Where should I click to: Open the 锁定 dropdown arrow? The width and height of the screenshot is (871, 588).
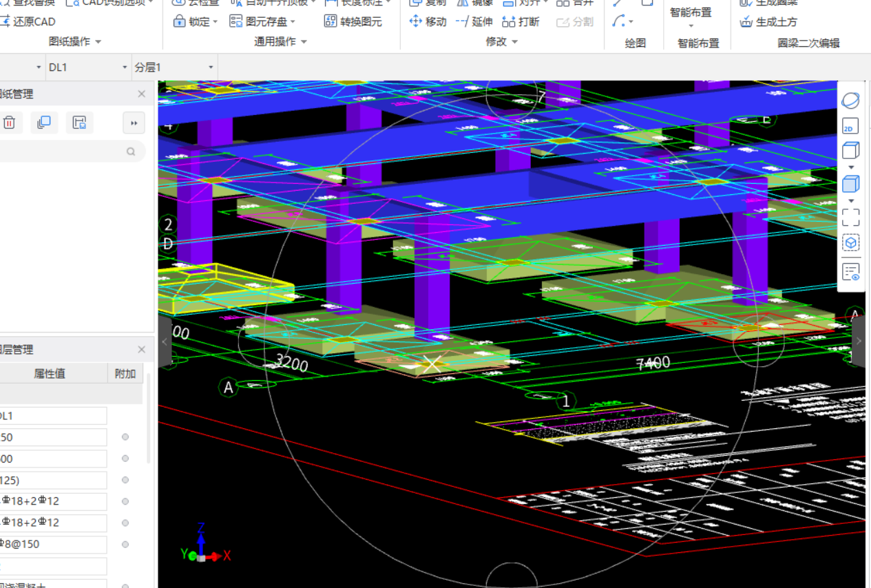tap(215, 22)
